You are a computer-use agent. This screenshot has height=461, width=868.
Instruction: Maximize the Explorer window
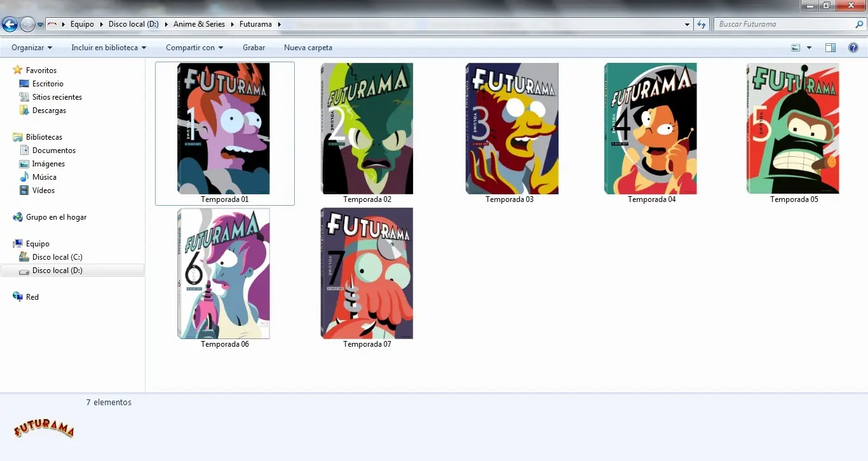click(x=826, y=6)
